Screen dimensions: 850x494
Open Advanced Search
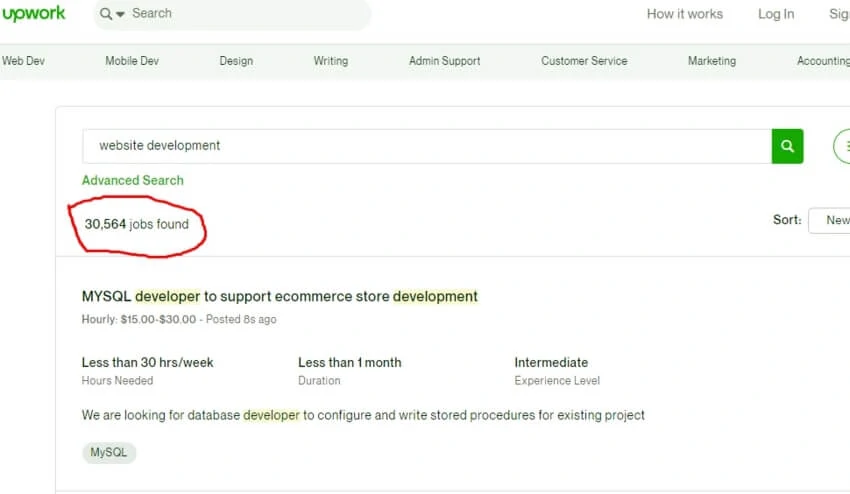click(x=133, y=180)
